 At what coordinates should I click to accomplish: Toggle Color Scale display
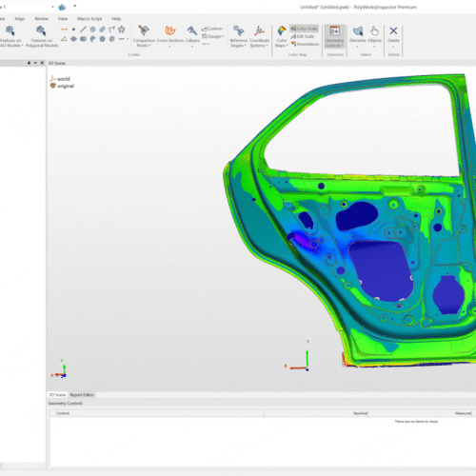tap(304, 29)
